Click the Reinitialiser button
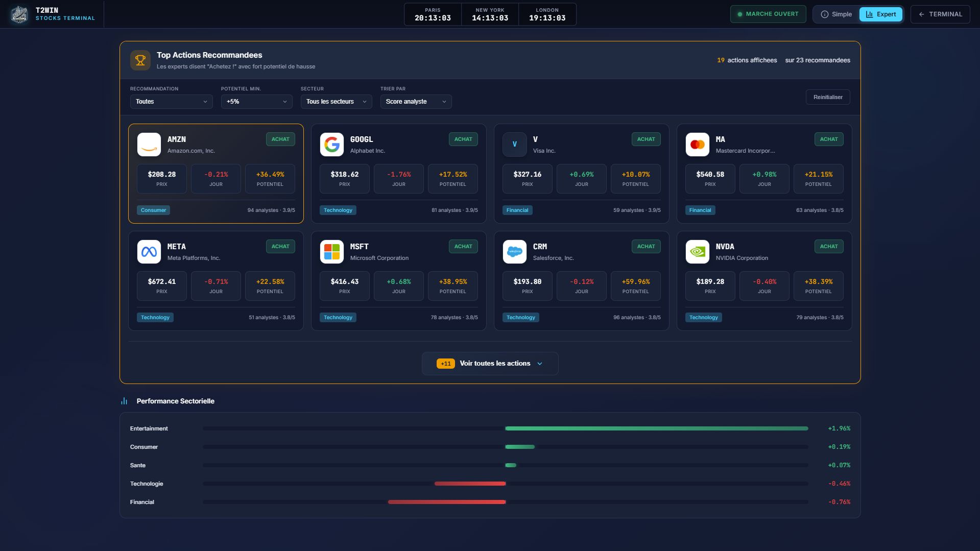Viewport: 980px width, 551px height. click(x=827, y=97)
